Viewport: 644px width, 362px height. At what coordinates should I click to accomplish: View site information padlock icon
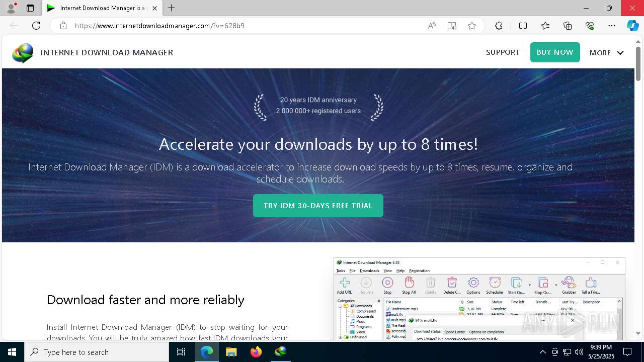(63, 26)
